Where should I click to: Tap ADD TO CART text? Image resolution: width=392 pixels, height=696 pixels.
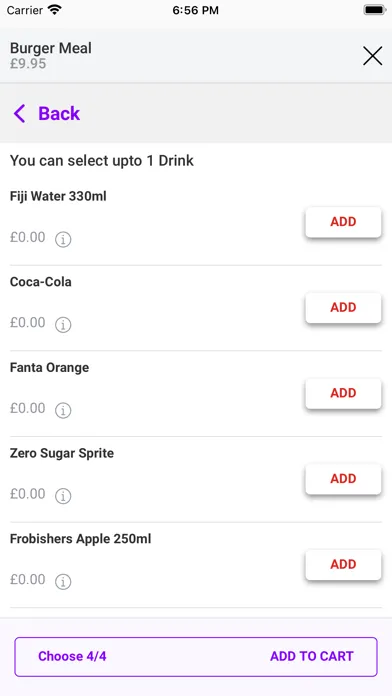point(312,656)
